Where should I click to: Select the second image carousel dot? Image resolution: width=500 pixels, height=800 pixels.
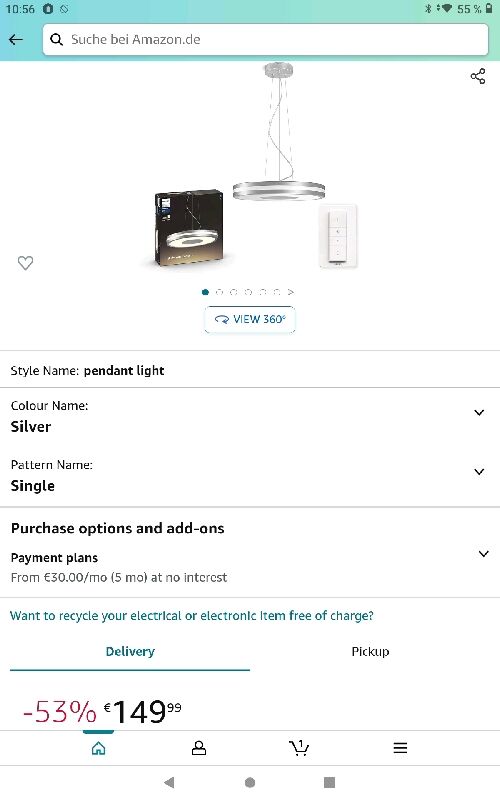coord(219,292)
